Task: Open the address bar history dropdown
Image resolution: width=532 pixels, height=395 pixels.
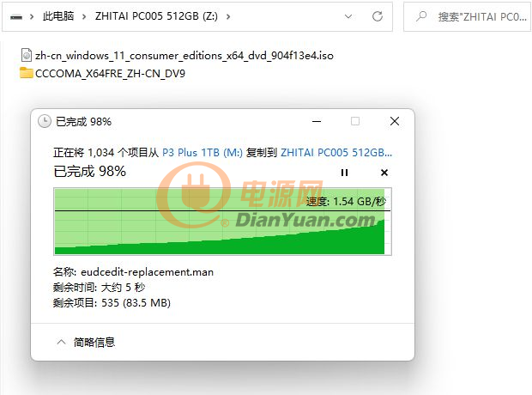Action: click(x=348, y=16)
